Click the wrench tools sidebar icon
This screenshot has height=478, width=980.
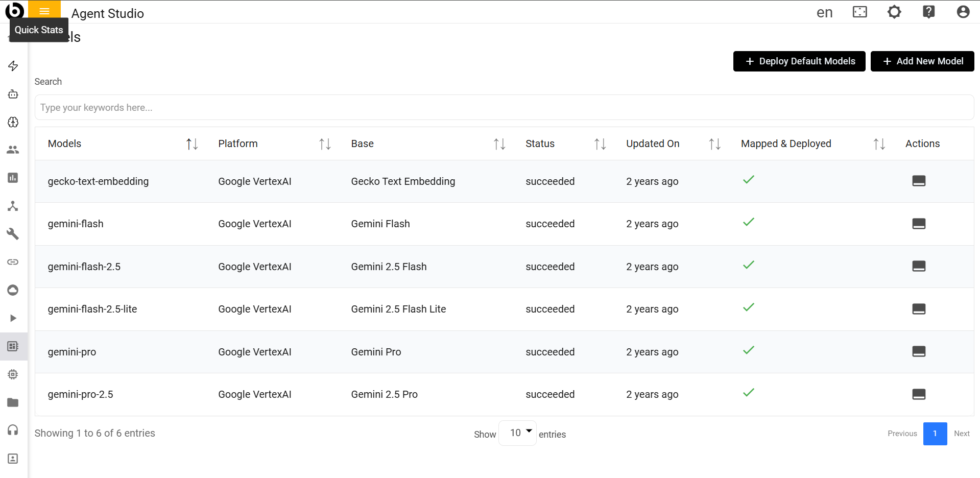(x=13, y=234)
